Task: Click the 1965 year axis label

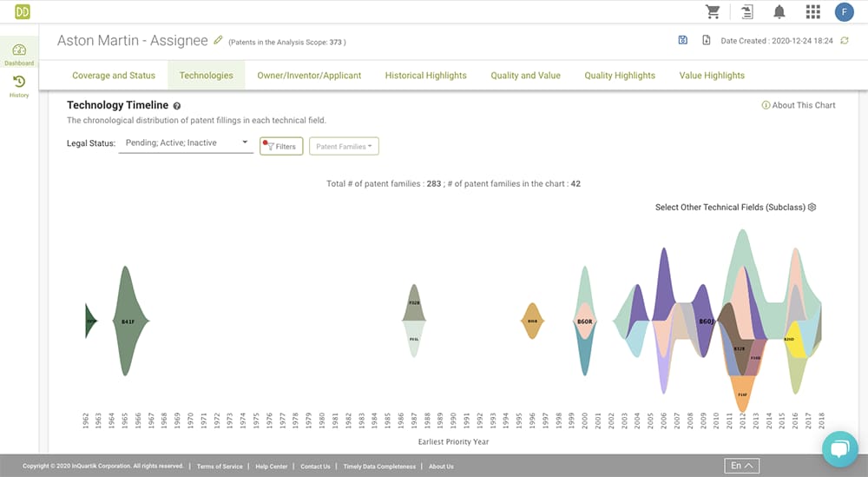Action: [125, 420]
